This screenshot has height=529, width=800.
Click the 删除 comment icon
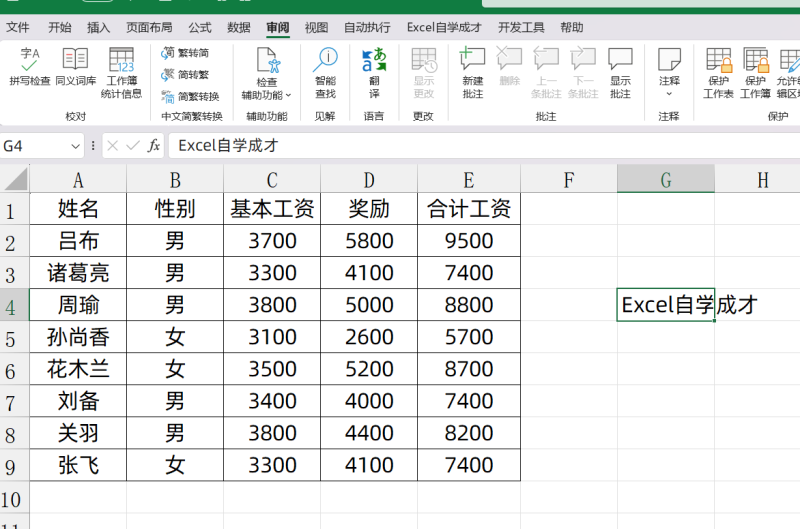509,60
